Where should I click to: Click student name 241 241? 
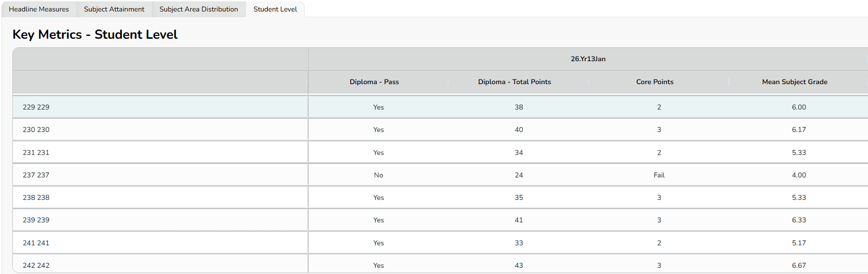click(36, 243)
